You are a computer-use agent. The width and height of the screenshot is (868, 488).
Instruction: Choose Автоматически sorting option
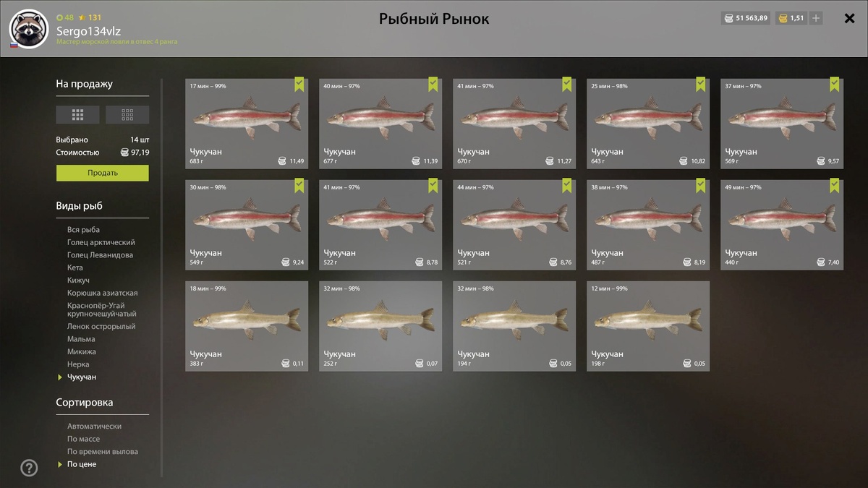click(94, 427)
